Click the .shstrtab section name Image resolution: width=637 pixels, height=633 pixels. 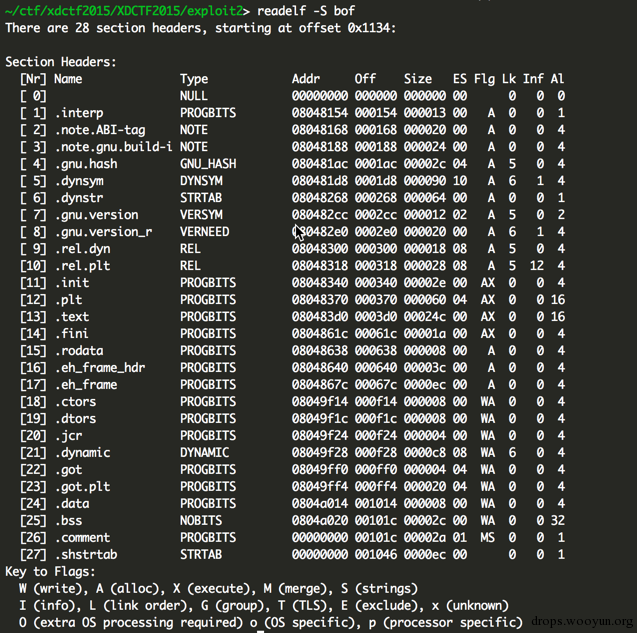[86, 555]
